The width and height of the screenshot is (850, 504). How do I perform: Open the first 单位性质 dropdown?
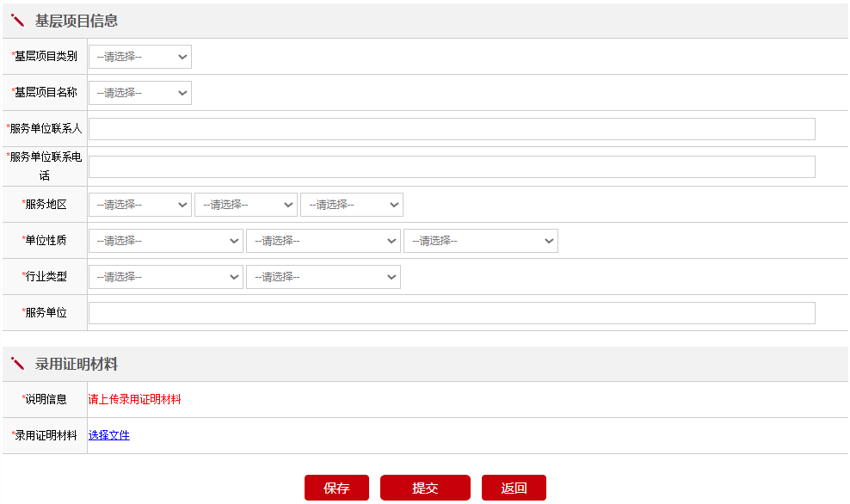click(166, 241)
